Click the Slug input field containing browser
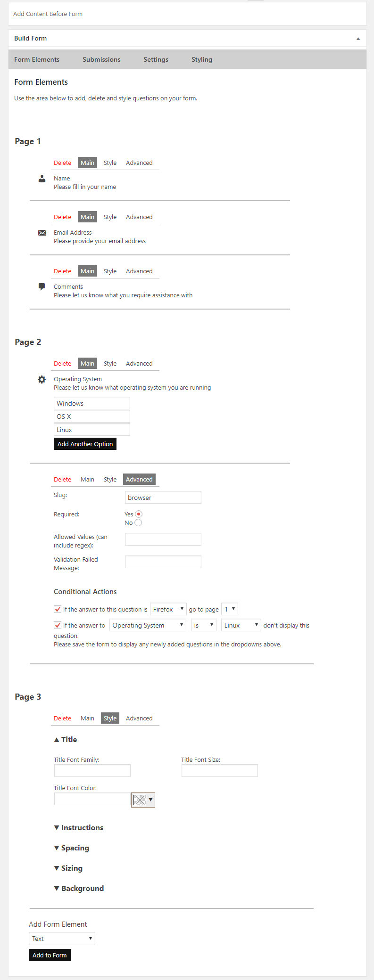This screenshot has width=374, height=980. coord(163,498)
